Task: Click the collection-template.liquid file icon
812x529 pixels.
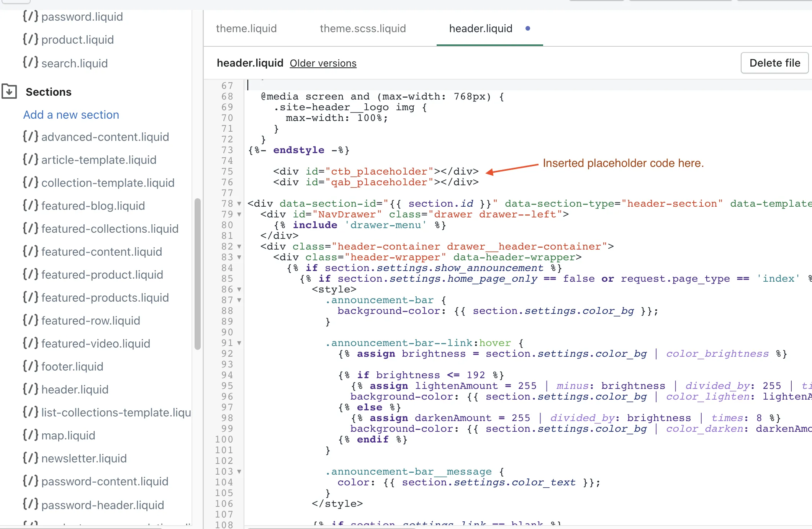Action: [31, 183]
